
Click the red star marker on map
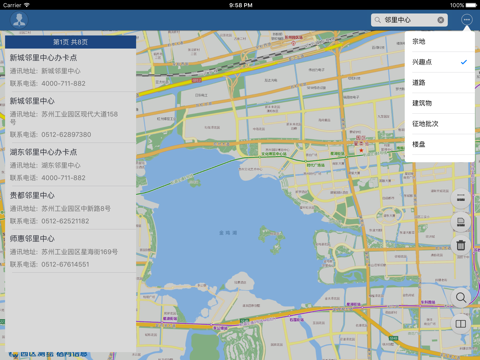tap(361, 151)
